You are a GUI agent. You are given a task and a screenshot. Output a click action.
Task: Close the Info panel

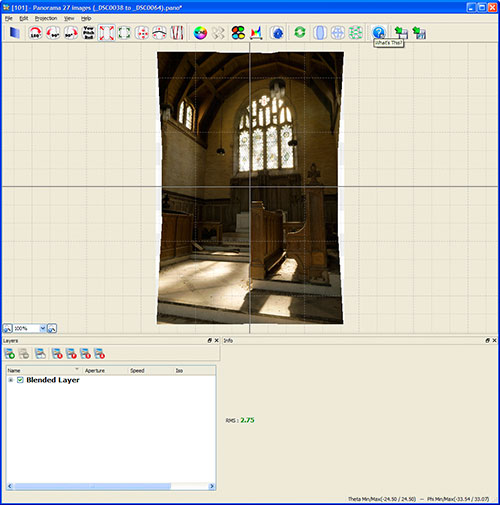(x=494, y=340)
